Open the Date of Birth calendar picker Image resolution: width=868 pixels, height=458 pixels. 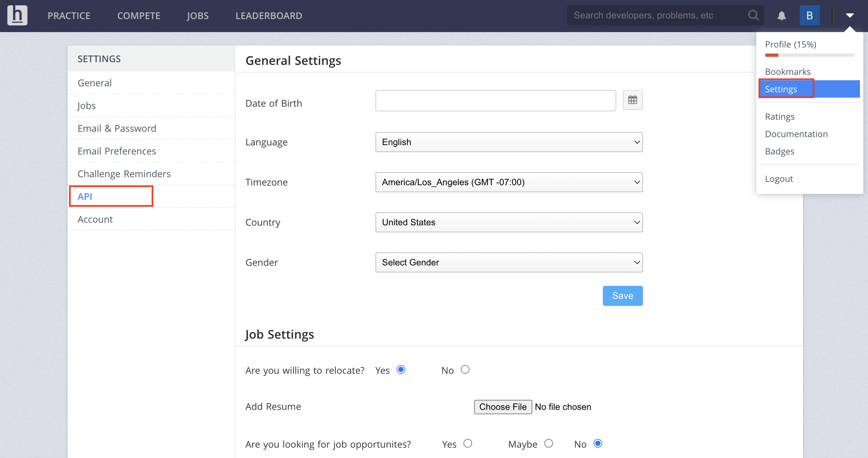click(632, 100)
